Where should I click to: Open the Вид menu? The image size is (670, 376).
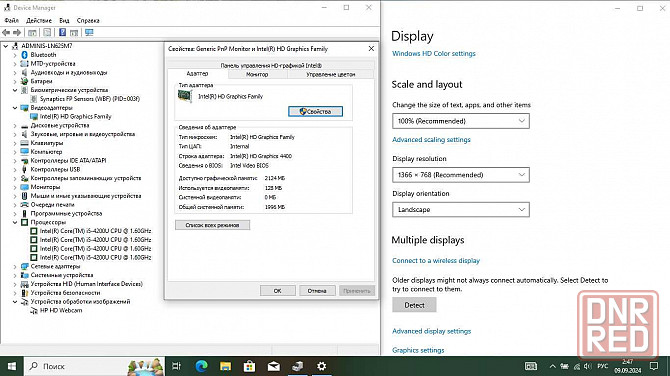[x=64, y=21]
